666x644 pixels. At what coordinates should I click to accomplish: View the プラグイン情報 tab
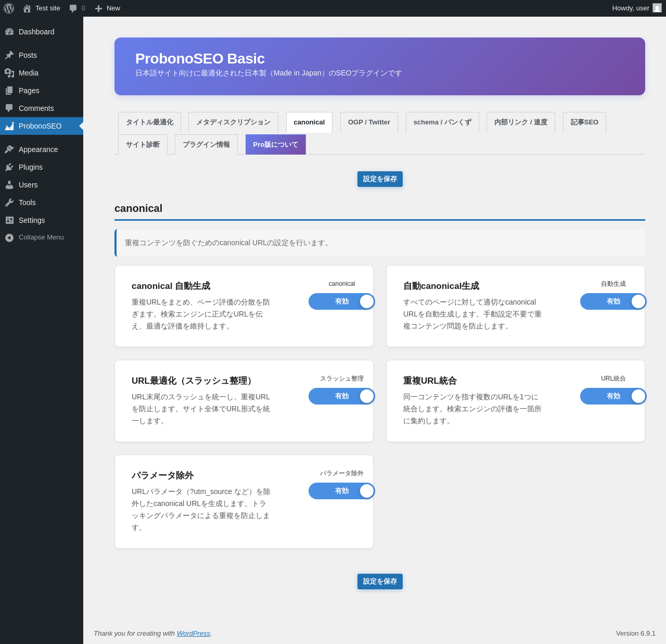click(x=206, y=145)
